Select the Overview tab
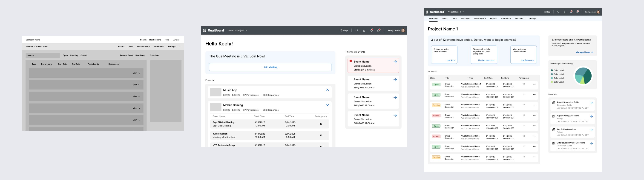Screen dimensions: 644x180 (x=433, y=18)
